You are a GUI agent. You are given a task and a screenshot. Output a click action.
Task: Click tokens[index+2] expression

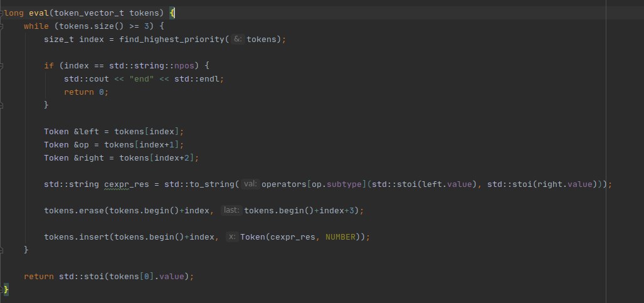click(x=157, y=158)
